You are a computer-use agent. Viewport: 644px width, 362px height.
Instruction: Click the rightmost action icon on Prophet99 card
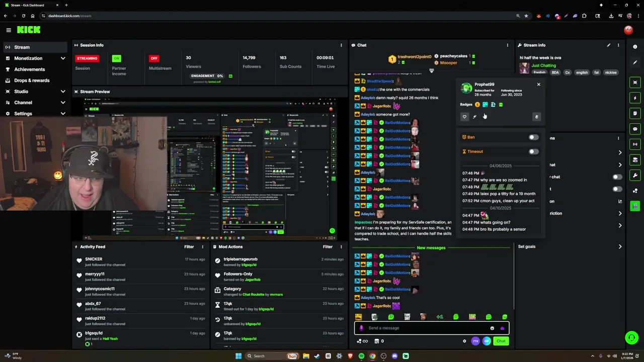tap(536, 117)
